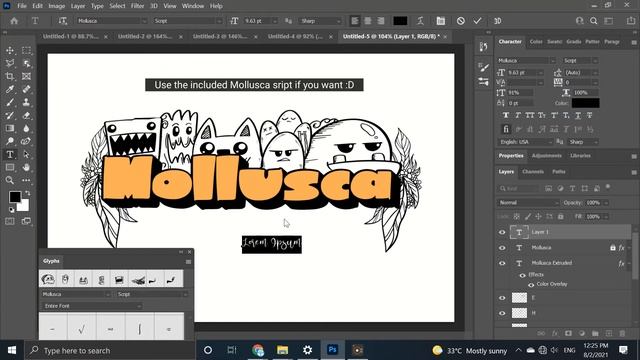Select the Move tool
This screenshot has height=360, width=640.
(10, 51)
